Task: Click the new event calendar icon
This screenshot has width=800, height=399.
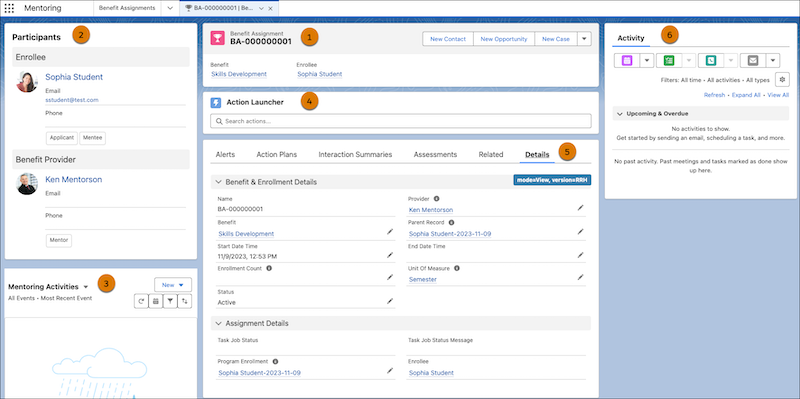Action: coord(627,60)
